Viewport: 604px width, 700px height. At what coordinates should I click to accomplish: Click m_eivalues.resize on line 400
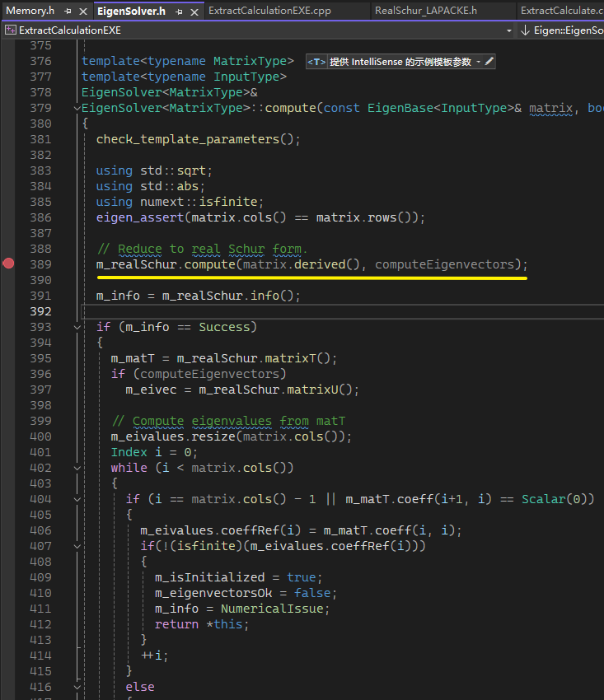tap(173, 436)
